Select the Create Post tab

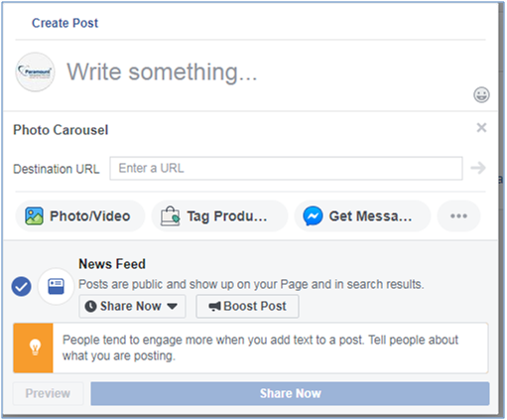(64, 23)
